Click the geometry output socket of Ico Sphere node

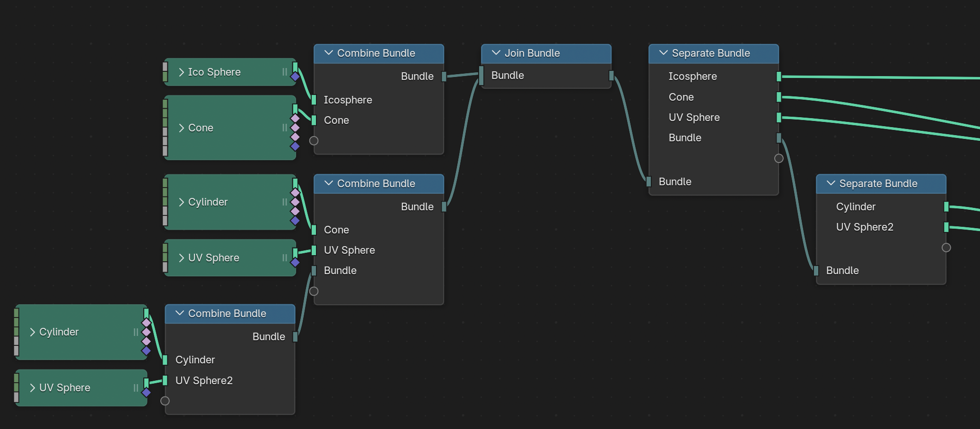295,67
